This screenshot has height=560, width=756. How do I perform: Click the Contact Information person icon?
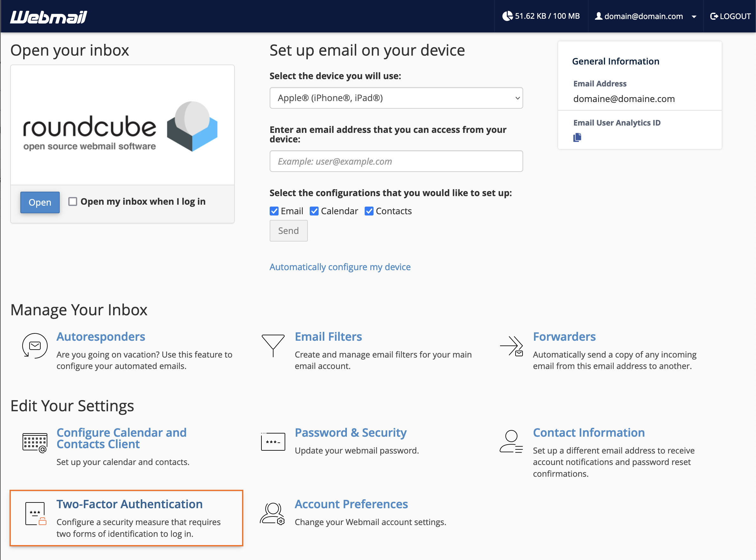pos(511,441)
